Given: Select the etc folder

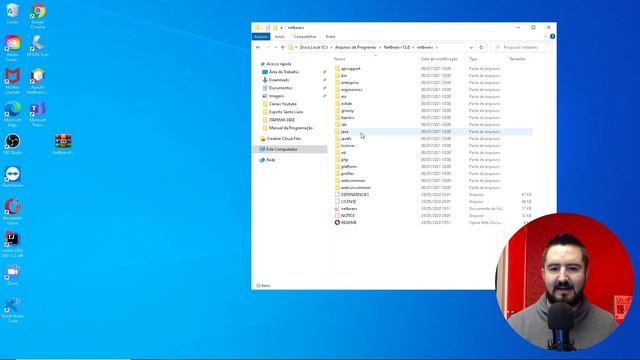Looking at the screenshot, I should pos(343,97).
